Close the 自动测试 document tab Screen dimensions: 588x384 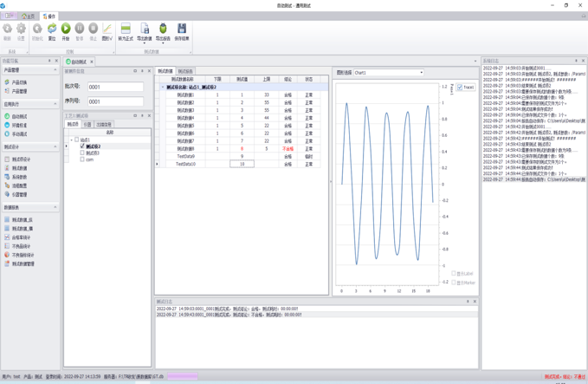(x=92, y=62)
